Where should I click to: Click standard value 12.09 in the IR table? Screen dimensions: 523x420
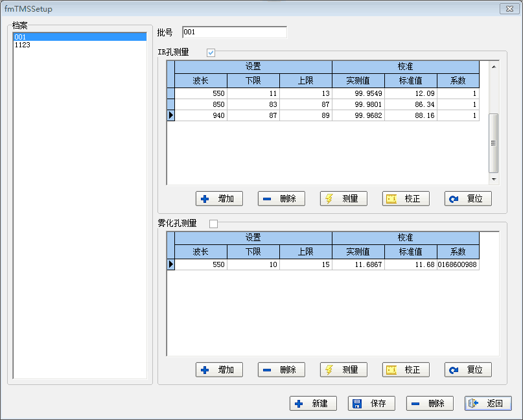411,93
